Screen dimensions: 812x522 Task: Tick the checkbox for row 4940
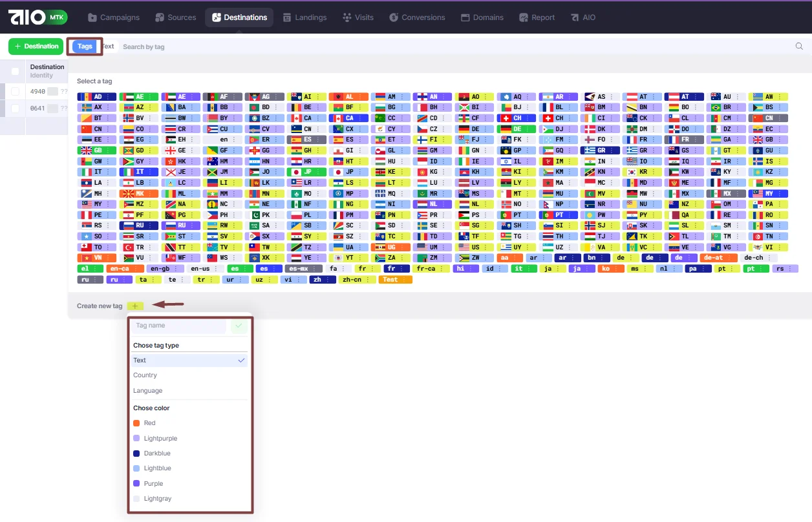click(x=16, y=91)
